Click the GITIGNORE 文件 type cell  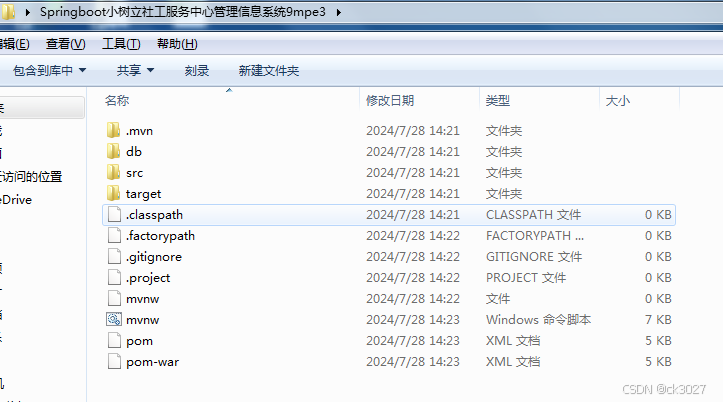534,257
